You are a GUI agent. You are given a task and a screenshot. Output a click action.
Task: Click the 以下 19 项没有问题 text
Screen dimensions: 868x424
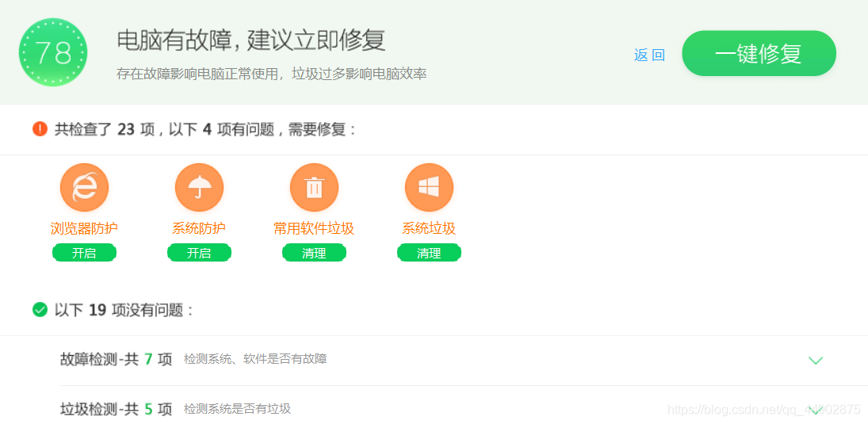[x=124, y=310]
